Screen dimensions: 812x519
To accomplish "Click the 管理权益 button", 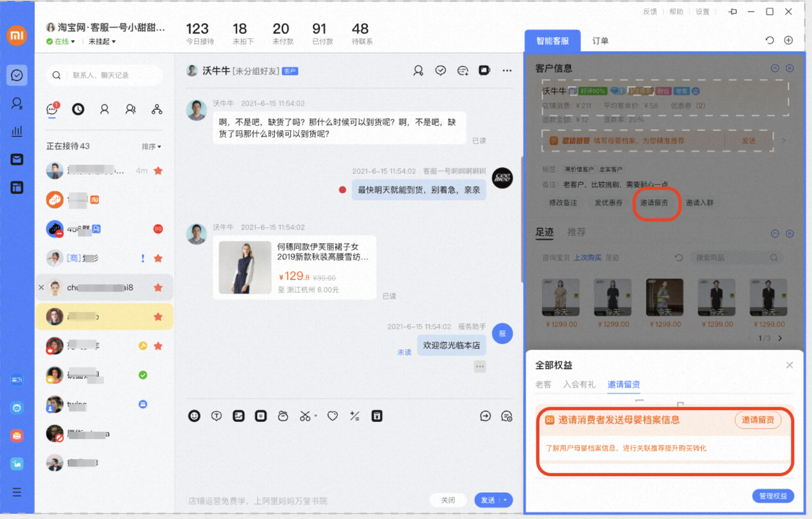I will pyautogui.click(x=773, y=496).
